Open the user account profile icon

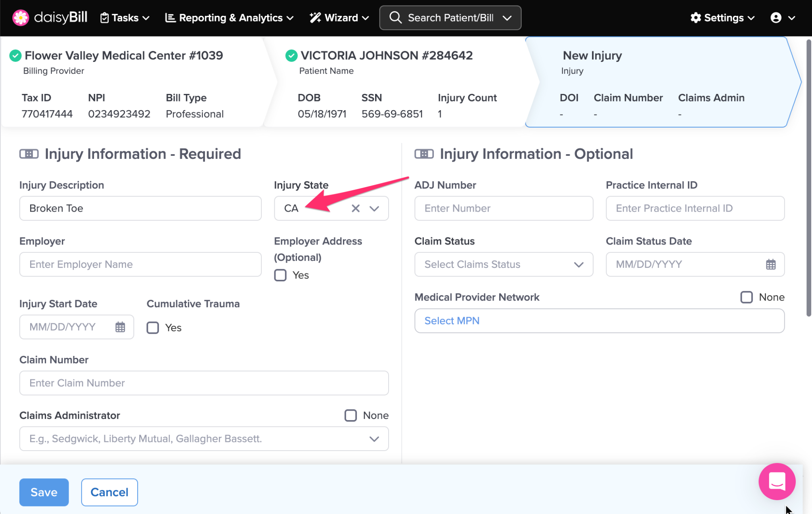coord(776,18)
